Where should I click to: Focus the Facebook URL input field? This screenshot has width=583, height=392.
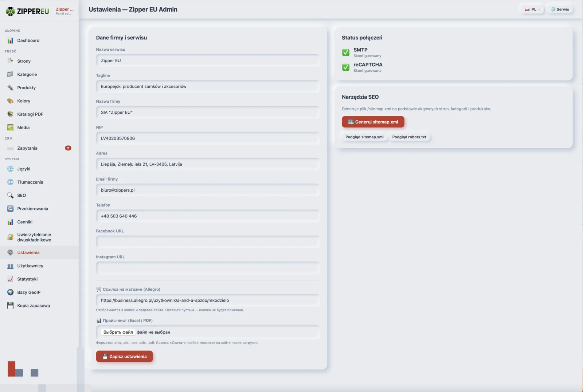[208, 242]
